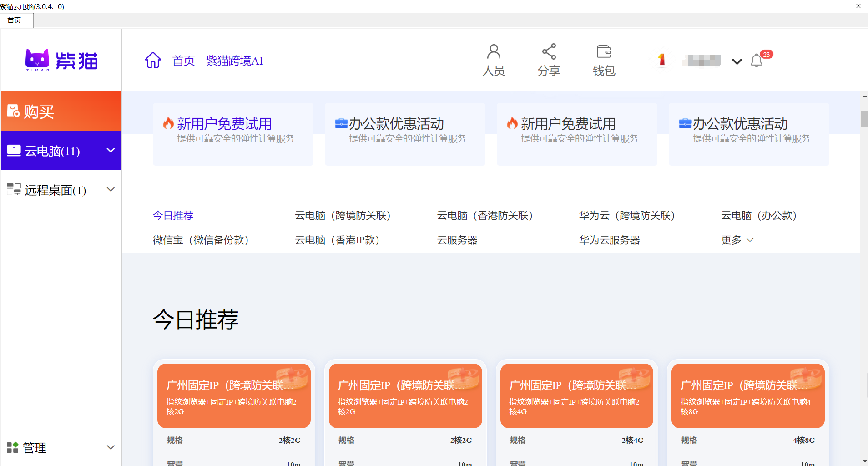Select the 今日推荐 category

[x=173, y=215]
